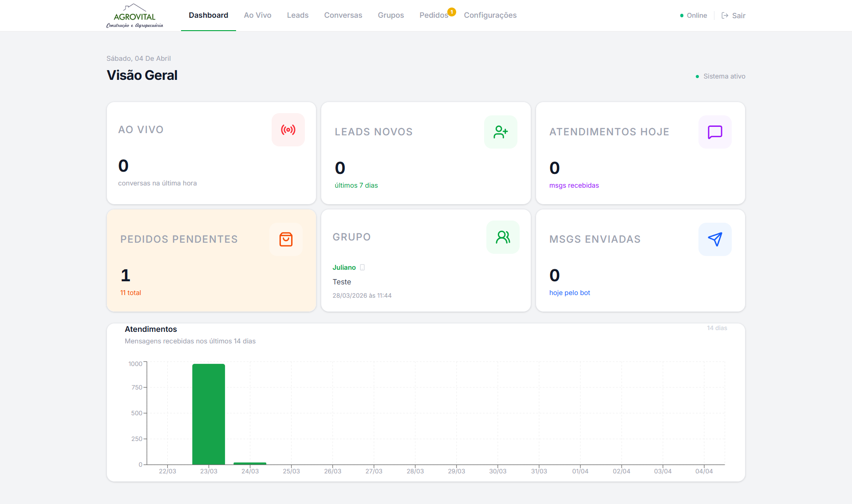Image resolution: width=852 pixels, height=504 pixels.
Task: Click the blue paper plane icon
Action: (715, 239)
